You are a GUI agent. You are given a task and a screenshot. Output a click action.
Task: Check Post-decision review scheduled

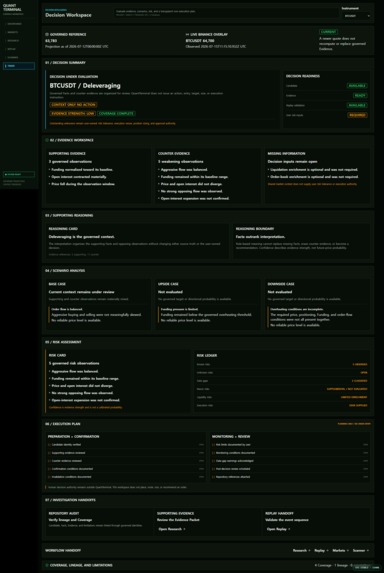pos(214,469)
